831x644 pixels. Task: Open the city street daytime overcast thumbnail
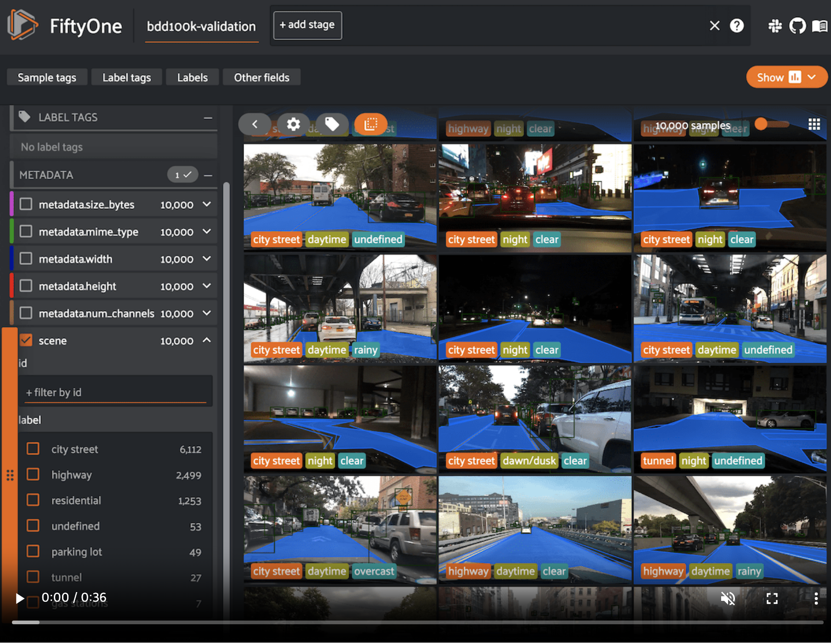(340, 530)
